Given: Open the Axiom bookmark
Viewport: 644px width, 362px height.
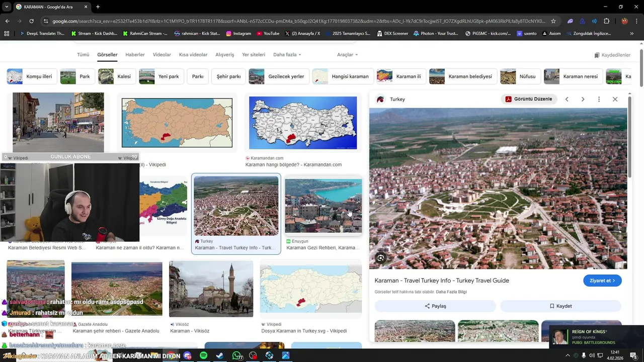Looking at the screenshot, I should pos(550,34).
